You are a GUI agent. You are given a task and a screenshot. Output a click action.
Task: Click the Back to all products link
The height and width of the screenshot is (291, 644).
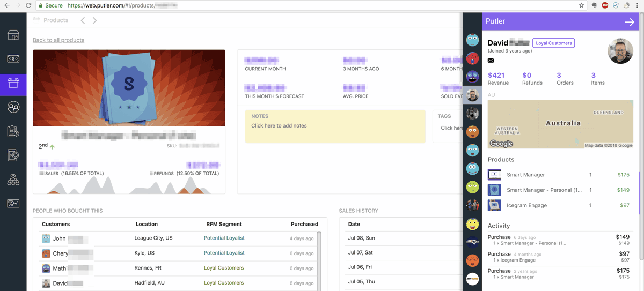(58, 40)
